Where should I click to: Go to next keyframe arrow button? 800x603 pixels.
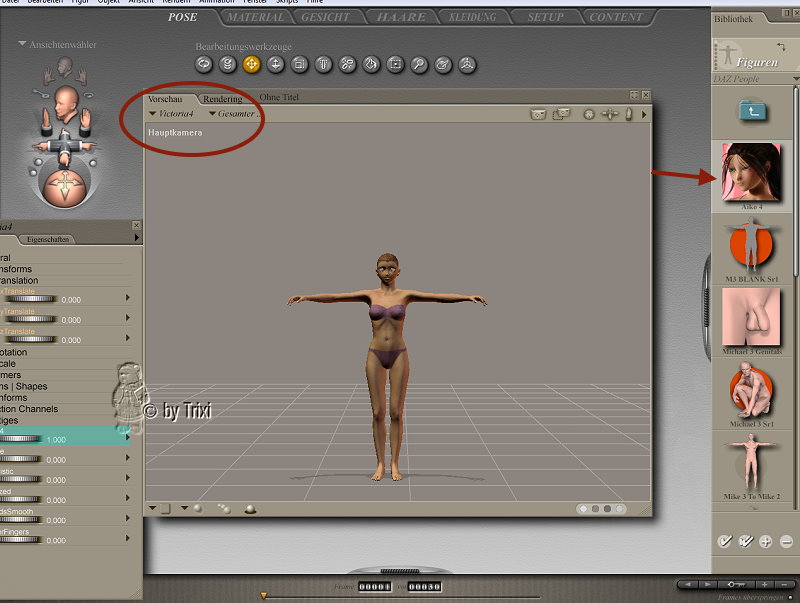click(708, 585)
